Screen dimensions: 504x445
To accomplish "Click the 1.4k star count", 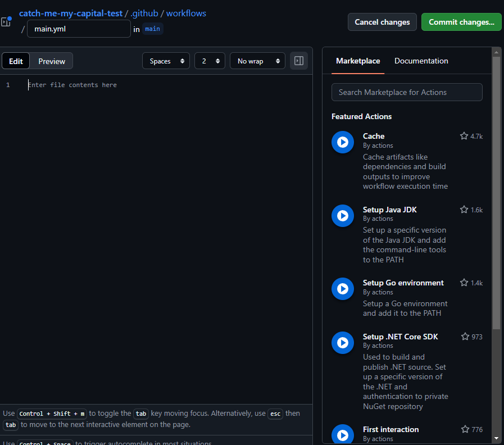I will pyautogui.click(x=476, y=283).
